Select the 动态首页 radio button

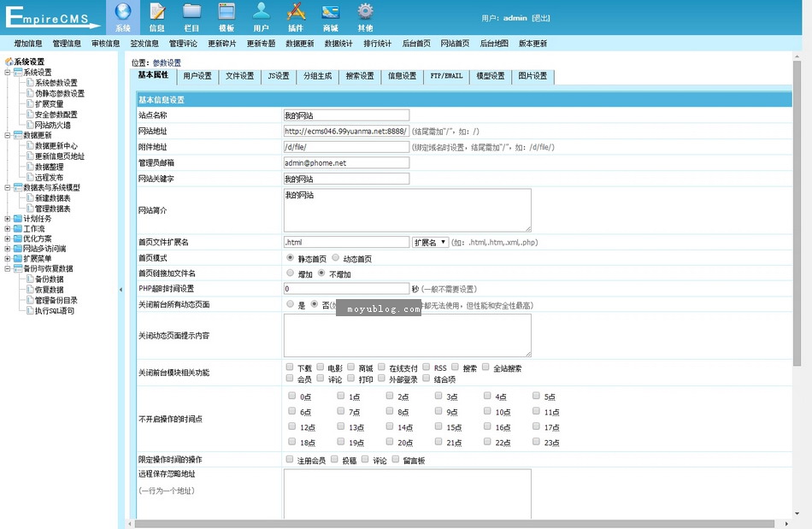(x=336, y=258)
